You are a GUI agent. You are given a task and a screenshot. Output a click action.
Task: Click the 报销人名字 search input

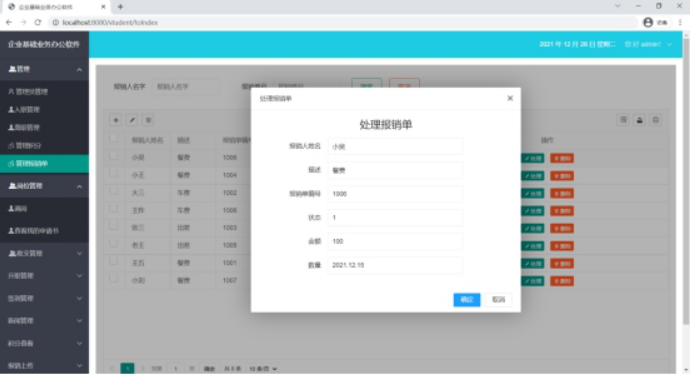coord(185,87)
